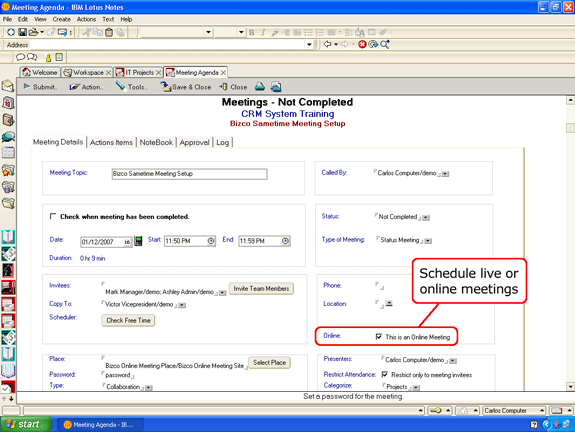Click the Refresh icon beside Stop

(x=373, y=44)
